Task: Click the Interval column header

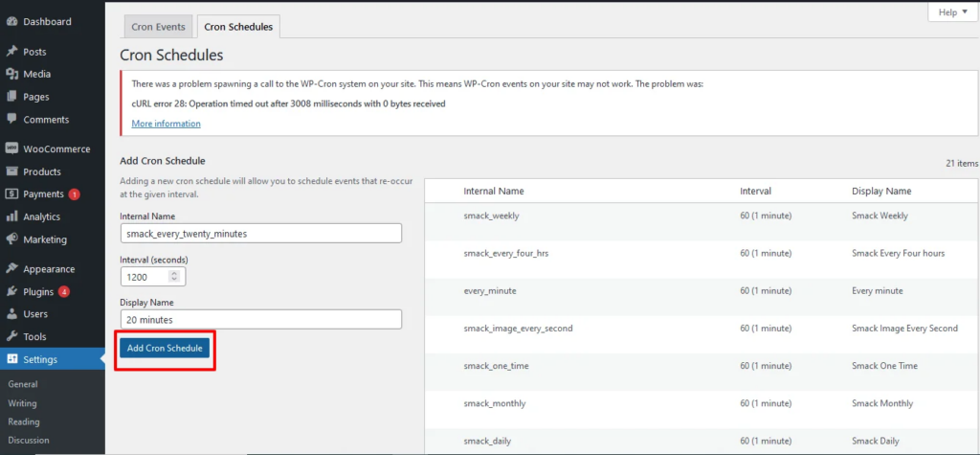Action: (756, 191)
